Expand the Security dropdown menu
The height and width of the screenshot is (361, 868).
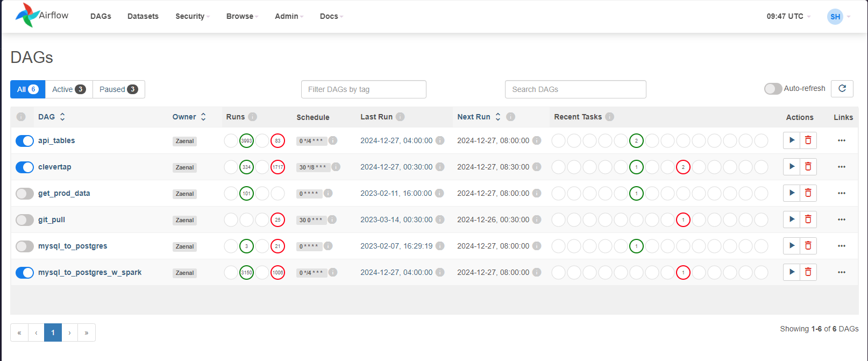(x=192, y=16)
